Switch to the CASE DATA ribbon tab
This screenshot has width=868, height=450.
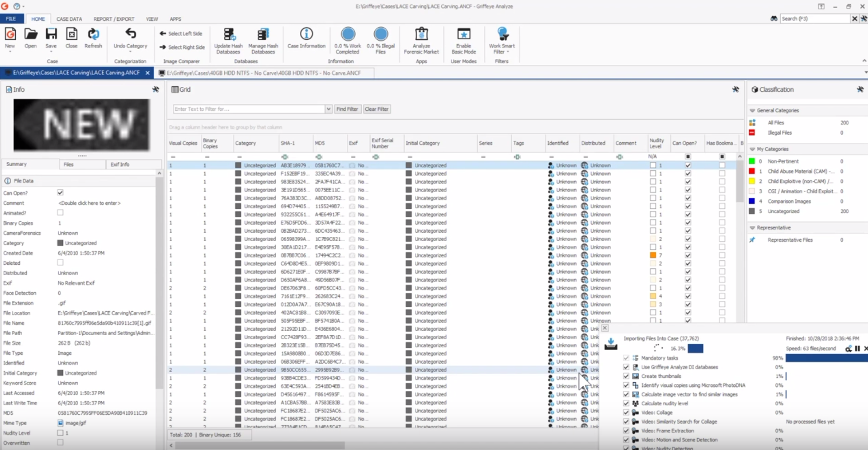coord(69,19)
